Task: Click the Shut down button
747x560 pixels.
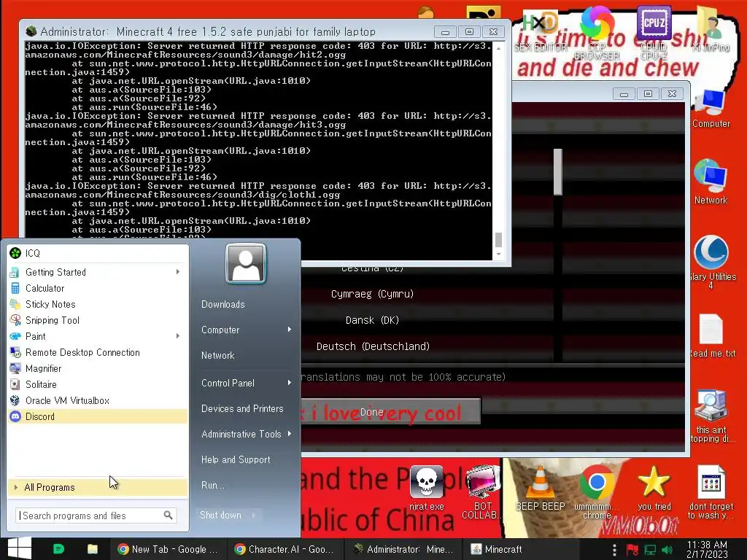Action: click(x=222, y=515)
